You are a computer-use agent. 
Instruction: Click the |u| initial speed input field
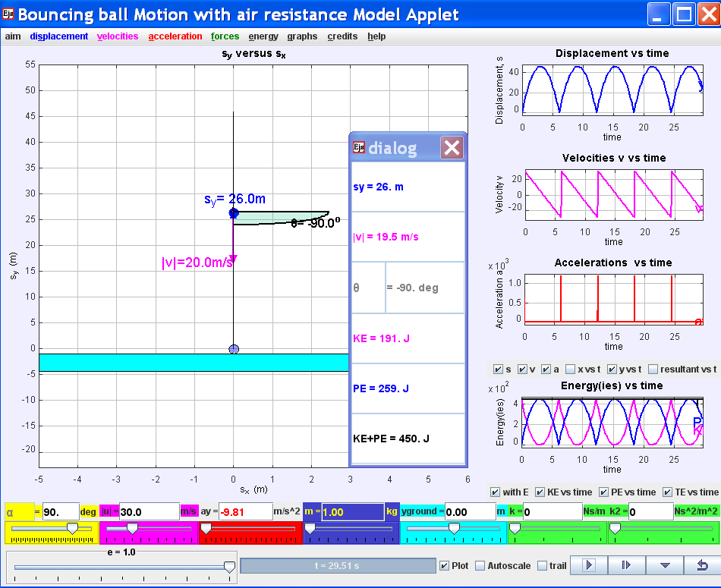coord(150,511)
